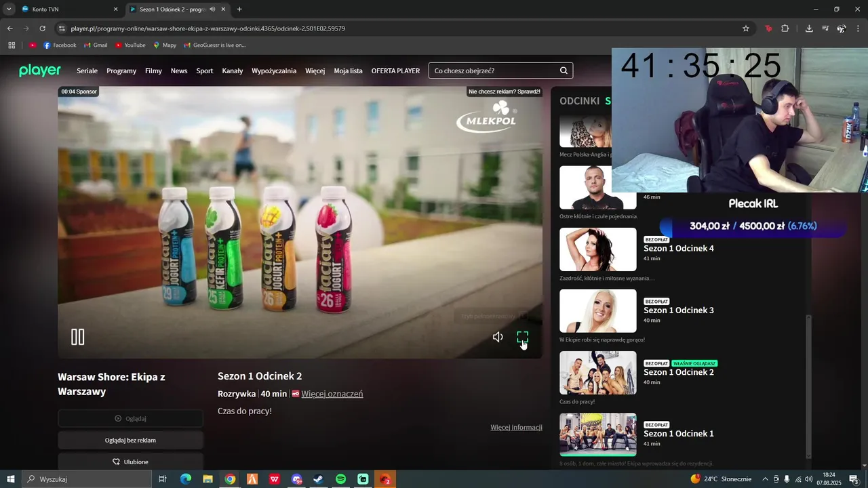Open Moja lista
Viewport: 868px width, 488px height.
(348, 70)
